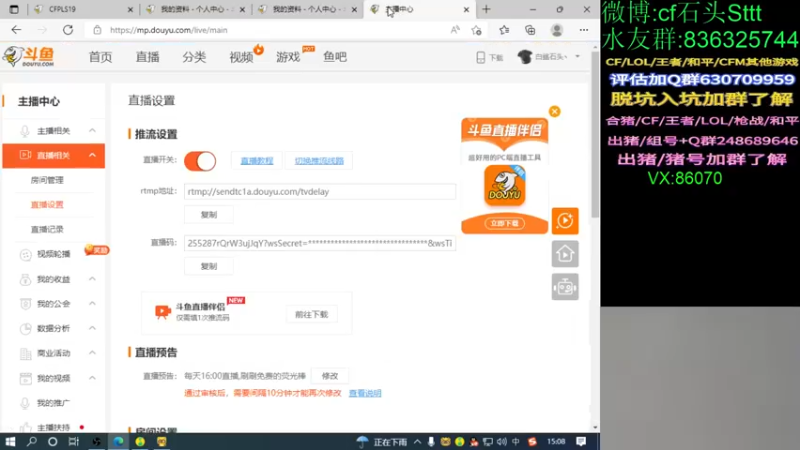800x450 pixels.
Task: Open browser Favorites list icon
Action: 504,30
